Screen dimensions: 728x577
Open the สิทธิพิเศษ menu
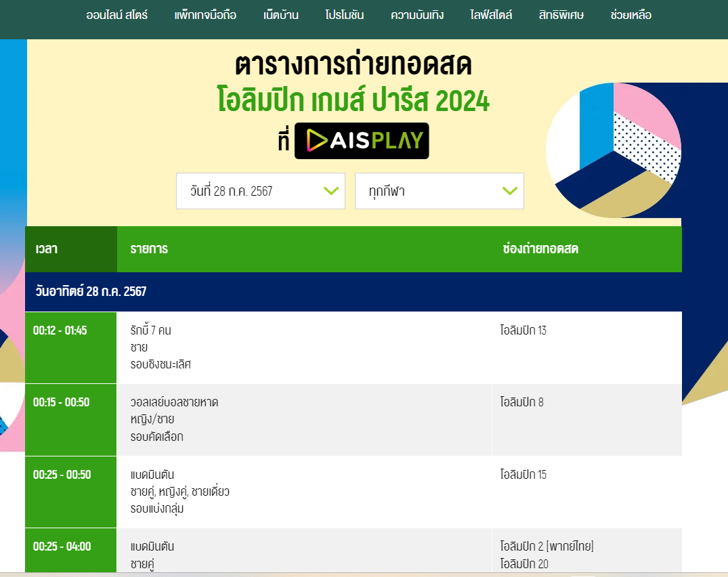[561, 15]
